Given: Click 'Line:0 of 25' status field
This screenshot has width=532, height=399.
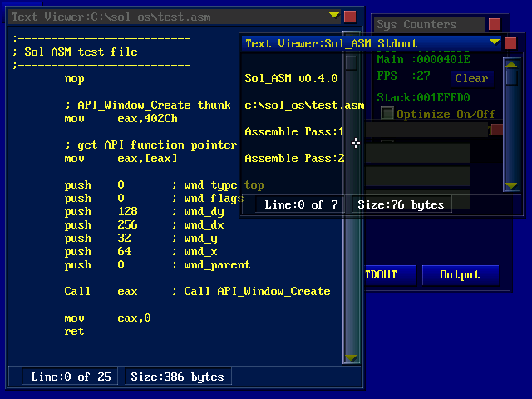Looking at the screenshot, I should tap(70, 377).
